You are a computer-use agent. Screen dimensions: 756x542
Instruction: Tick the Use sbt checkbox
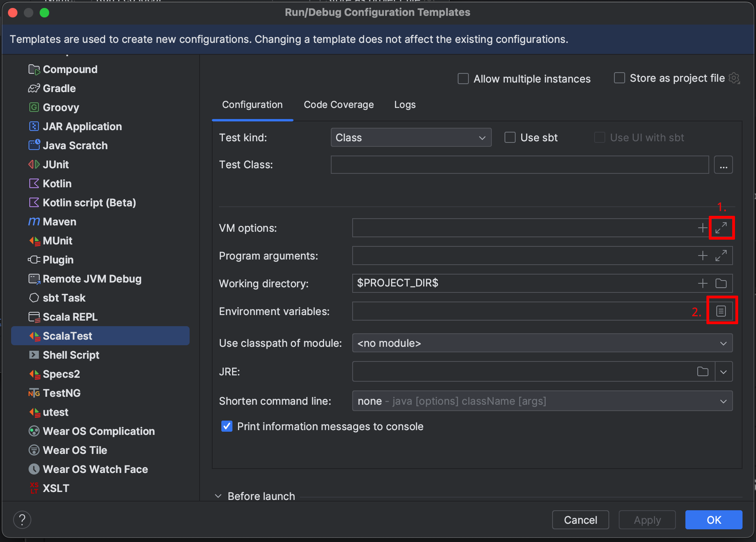click(x=510, y=138)
